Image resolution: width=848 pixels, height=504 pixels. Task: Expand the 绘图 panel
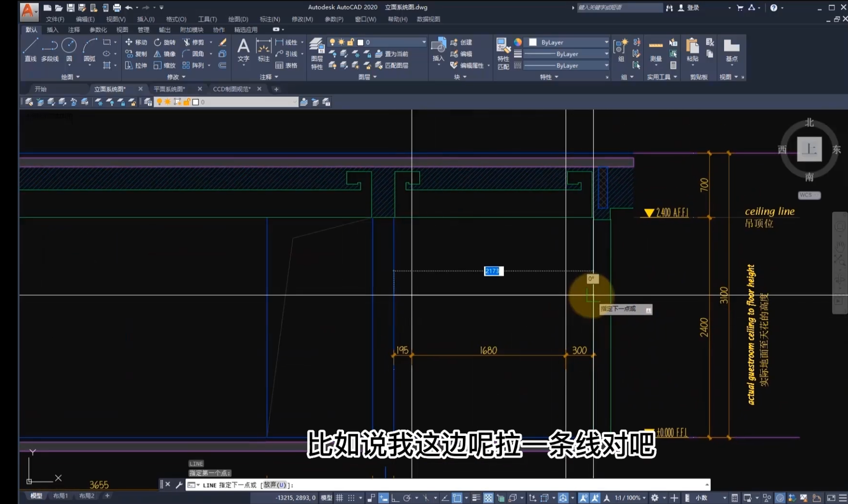(70, 77)
